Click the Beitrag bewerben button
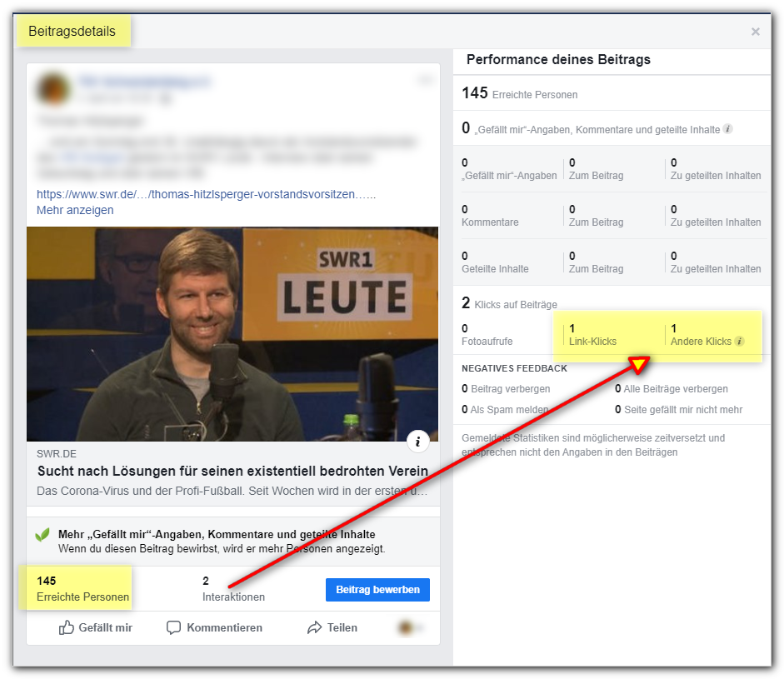The width and height of the screenshot is (784, 679). point(377,590)
